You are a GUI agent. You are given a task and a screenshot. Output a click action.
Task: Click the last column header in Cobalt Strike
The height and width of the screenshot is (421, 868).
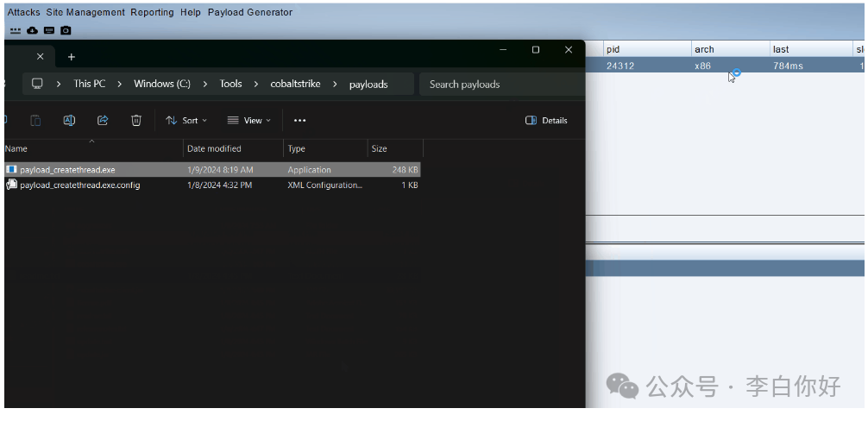point(812,49)
